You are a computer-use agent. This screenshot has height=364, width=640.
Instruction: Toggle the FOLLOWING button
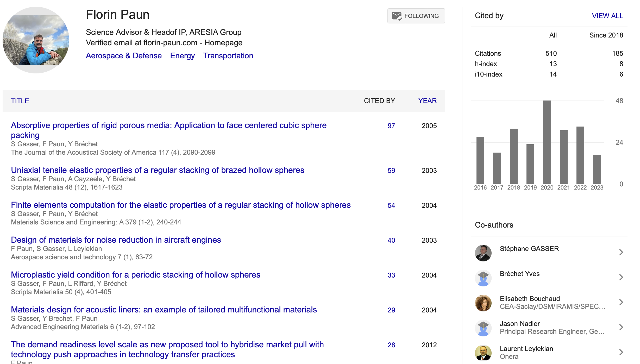[416, 16]
